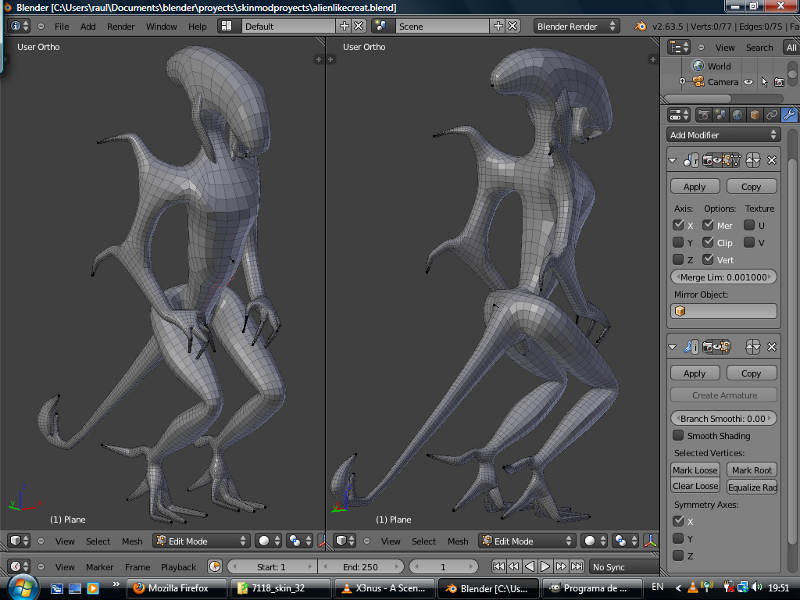Open the Help menu
The height and width of the screenshot is (600, 800).
coord(197,27)
